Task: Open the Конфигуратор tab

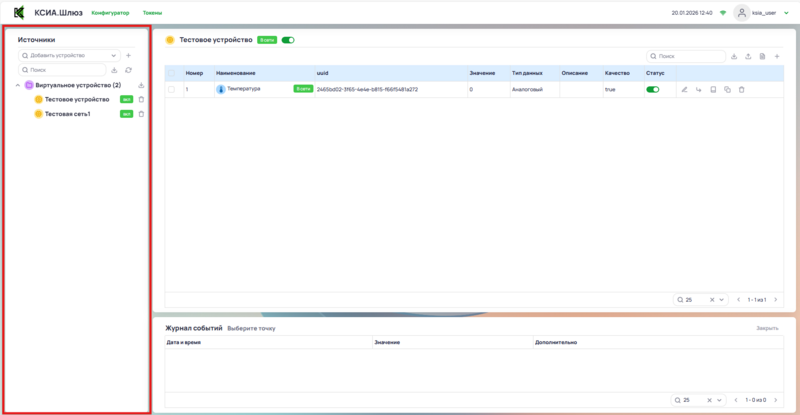Action: pyautogui.click(x=110, y=13)
